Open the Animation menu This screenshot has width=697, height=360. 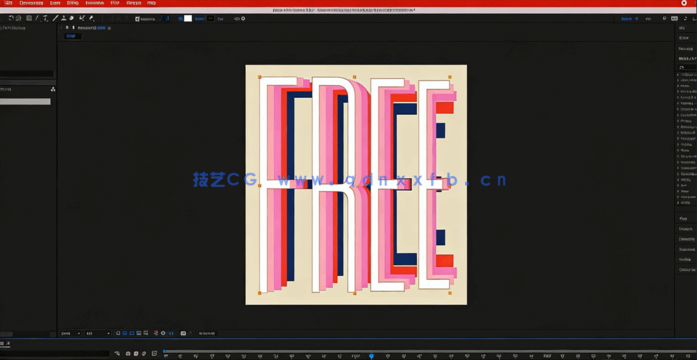(x=94, y=3)
